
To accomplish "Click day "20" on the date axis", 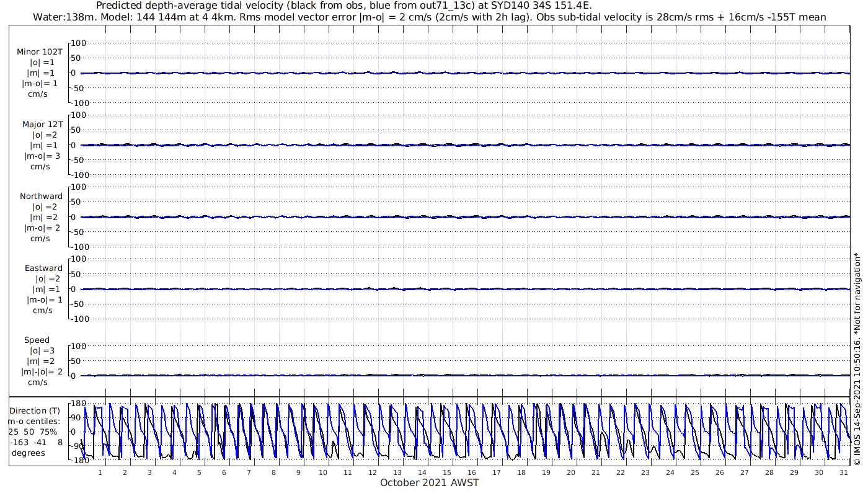I will coord(571,472).
